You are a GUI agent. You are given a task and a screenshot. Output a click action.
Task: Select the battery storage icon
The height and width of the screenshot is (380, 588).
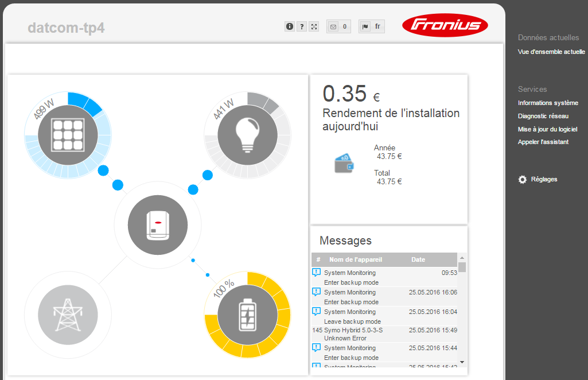pyautogui.click(x=247, y=315)
